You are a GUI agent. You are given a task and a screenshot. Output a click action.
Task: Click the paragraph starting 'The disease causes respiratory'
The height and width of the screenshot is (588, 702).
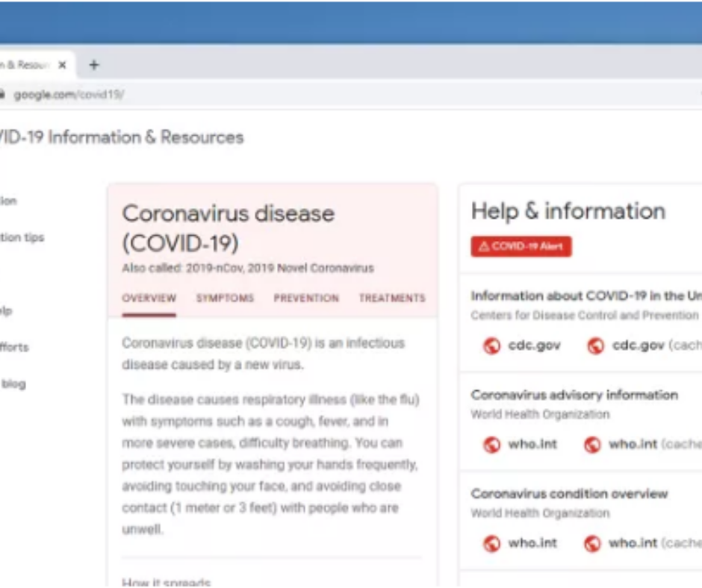point(270,464)
